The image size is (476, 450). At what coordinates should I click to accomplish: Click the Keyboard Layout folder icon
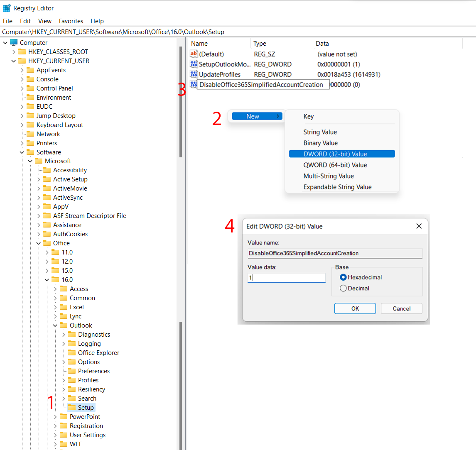30,125
